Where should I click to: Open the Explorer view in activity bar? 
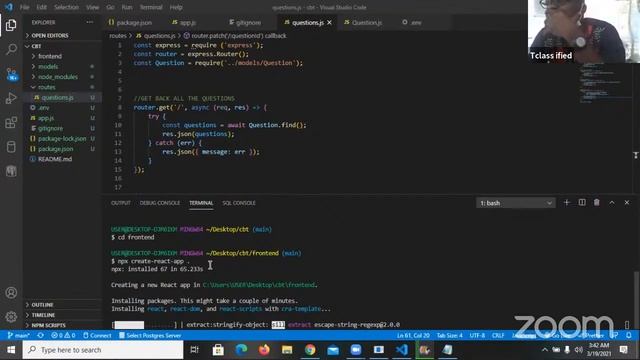click(11, 25)
